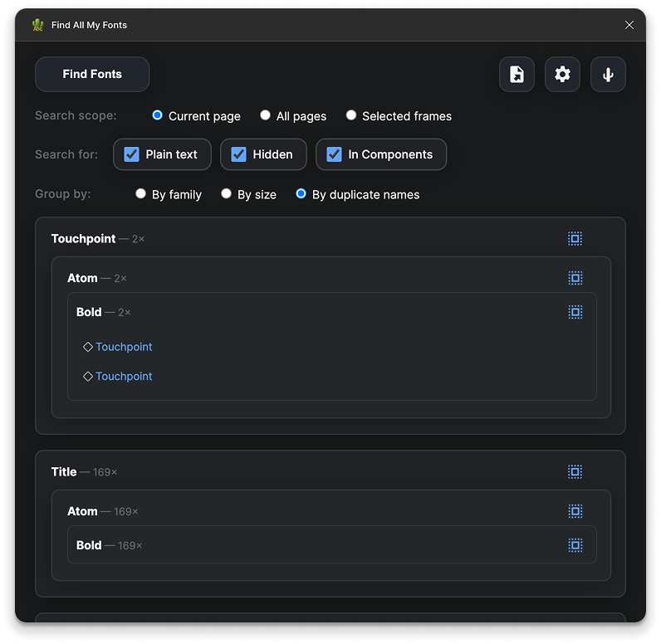
Task: Click select icon in Bold 2× row
Action: click(x=575, y=312)
